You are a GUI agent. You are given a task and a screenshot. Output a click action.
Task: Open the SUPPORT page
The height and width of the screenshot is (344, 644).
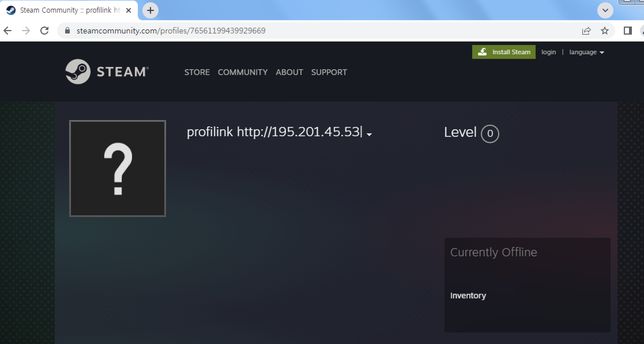pyautogui.click(x=329, y=72)
